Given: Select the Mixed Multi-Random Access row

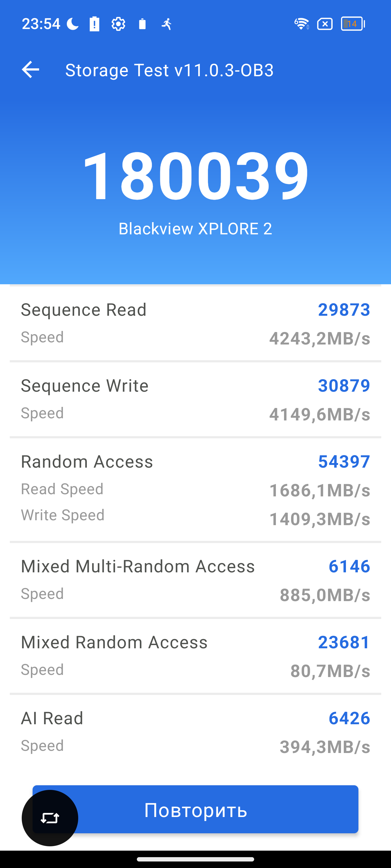Looking at the screenshot, I should pos(195,580).
